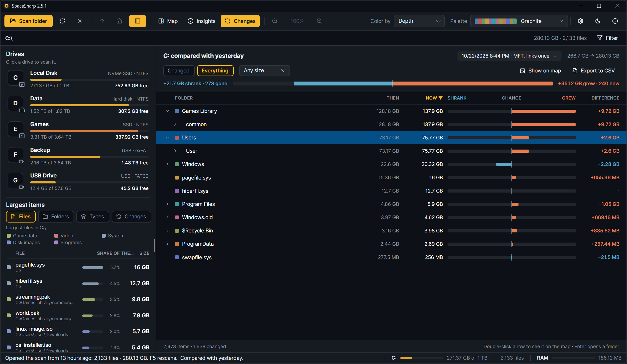The height and width of the screenshot is (364, 627).
Task: Collapse the Games Library folder row
Action: click(x=167, y=111)
